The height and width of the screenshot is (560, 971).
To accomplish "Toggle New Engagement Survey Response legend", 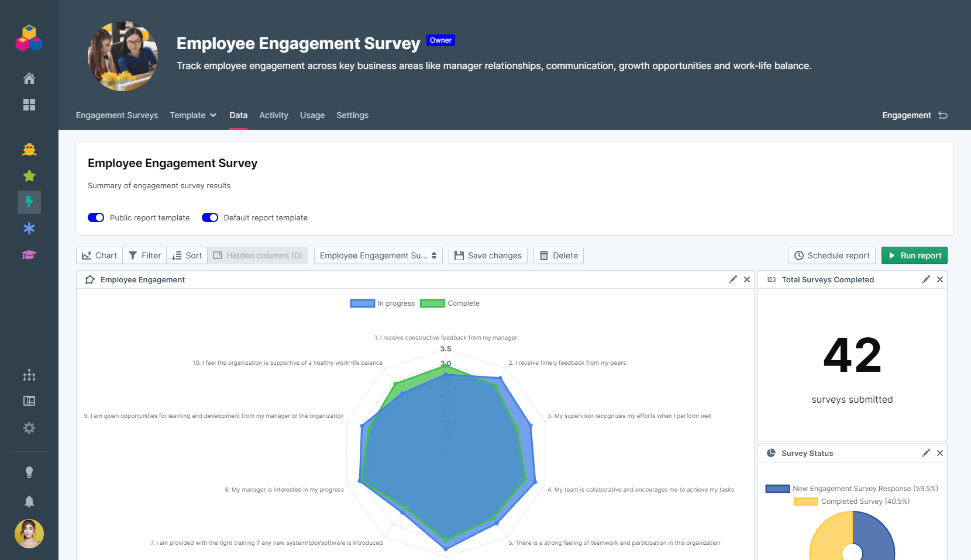I will point(852,489).
